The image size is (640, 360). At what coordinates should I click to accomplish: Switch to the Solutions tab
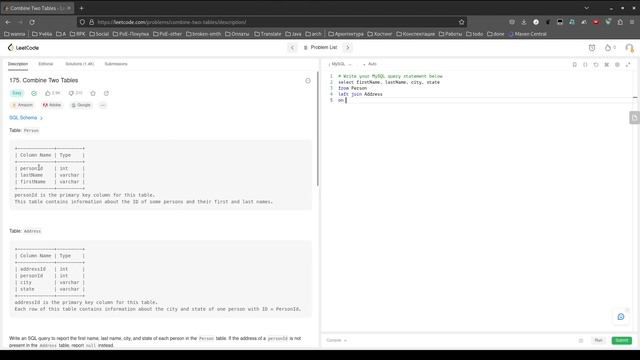click(x=80, y=64)
